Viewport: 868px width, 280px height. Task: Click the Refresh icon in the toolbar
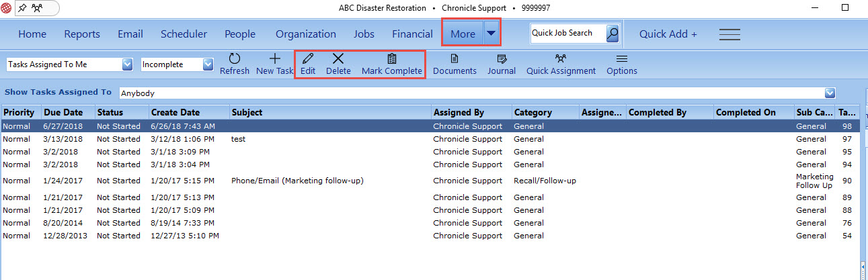234,59
